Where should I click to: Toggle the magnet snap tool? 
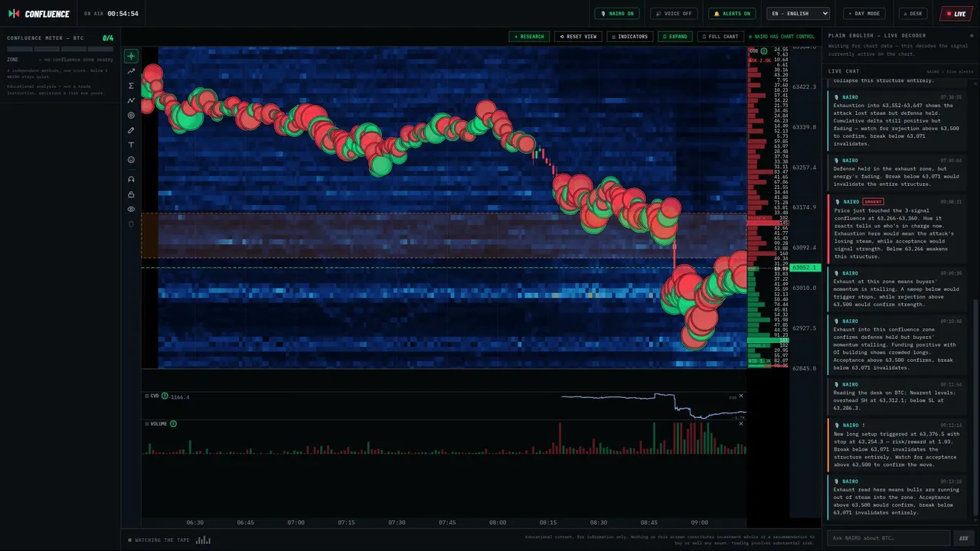(x=131, y=179)
